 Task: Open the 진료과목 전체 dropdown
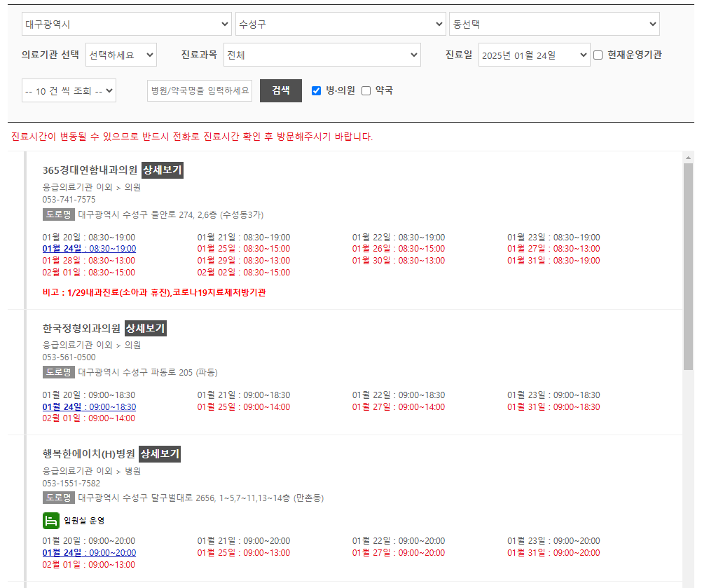click(322, 55)
